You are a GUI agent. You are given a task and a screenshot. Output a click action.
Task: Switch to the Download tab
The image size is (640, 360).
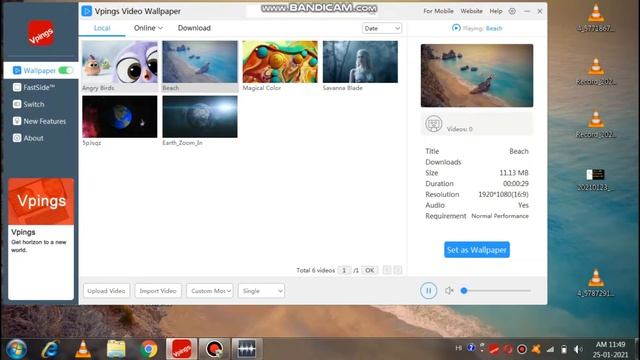click(x=194, y=28)
